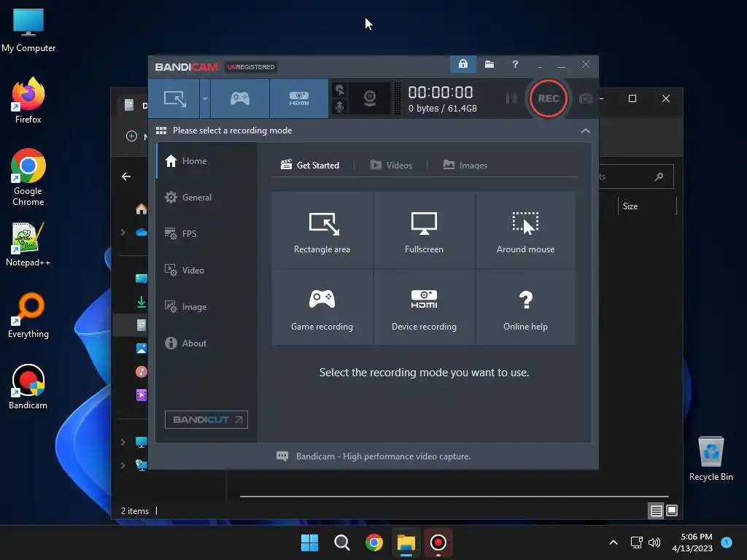747x560 pixels.
Task: Toggle the webcam overlay button
Action: point(370,98)
